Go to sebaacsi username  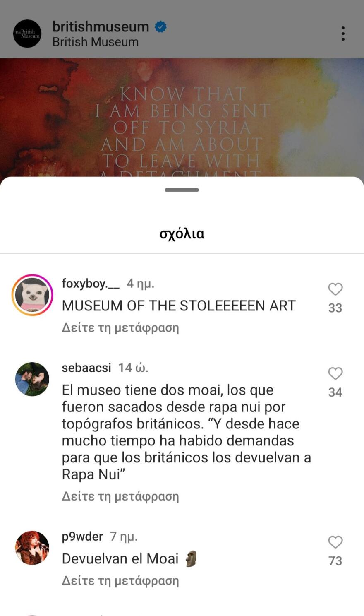click(86, 368)
